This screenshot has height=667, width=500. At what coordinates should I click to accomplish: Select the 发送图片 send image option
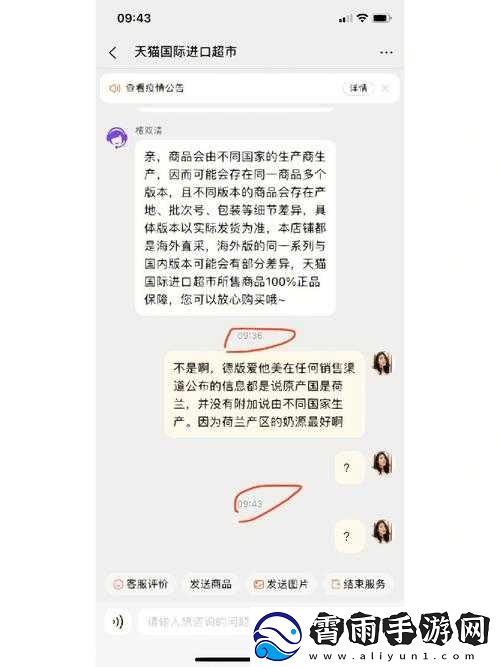[281, 584]
